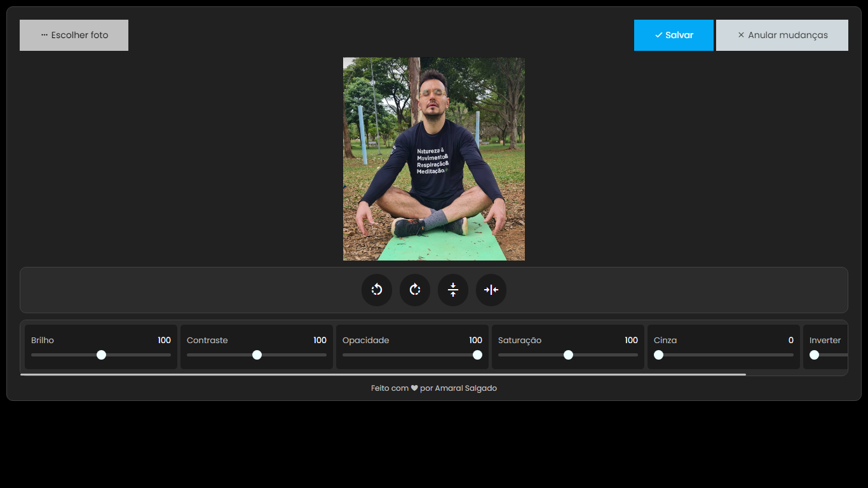Flip photo horizontally with vertical-line arrows icon
868x488 pixels.
491,290
